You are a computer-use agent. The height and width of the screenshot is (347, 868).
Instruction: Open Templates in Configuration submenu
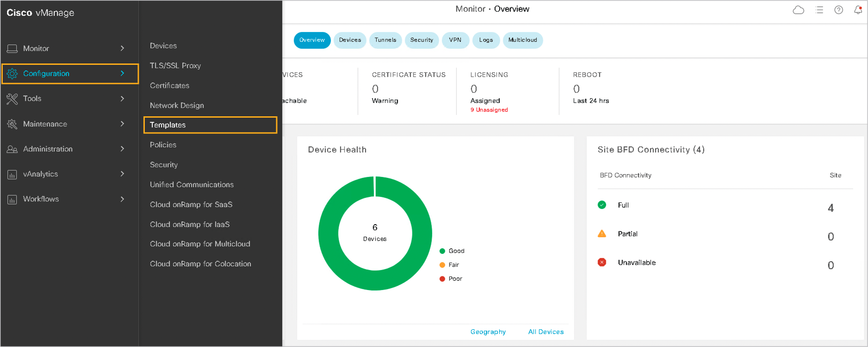pyautogui.click(x=211, y=125)
